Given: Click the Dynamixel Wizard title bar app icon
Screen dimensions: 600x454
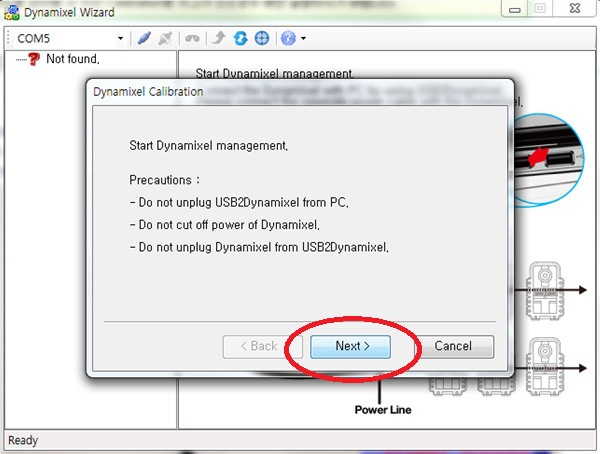Looking at the screenshot, I should [11, 12].
